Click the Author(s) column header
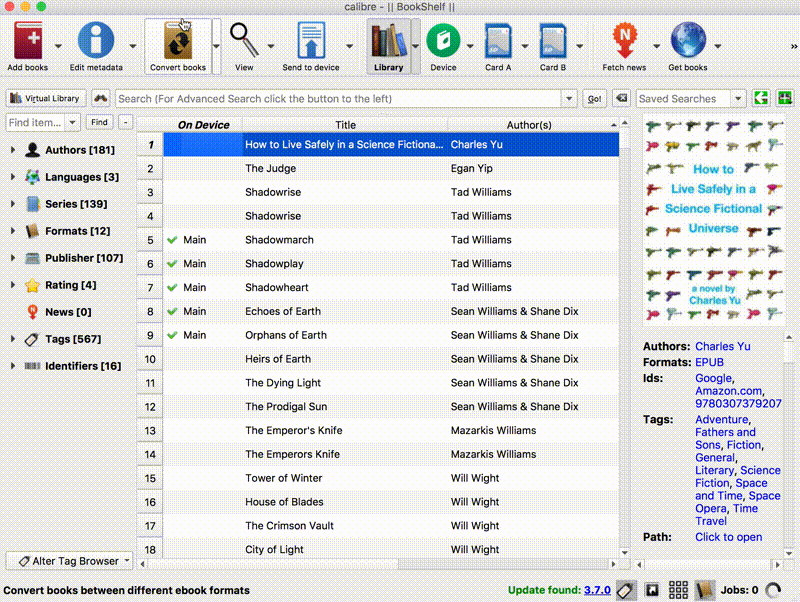The image size is (800, 602). pyautogui.click(x=529, y=125)
